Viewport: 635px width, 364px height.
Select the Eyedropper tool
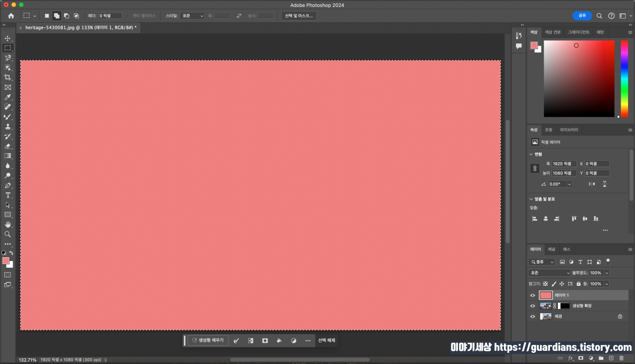point(7,97)
